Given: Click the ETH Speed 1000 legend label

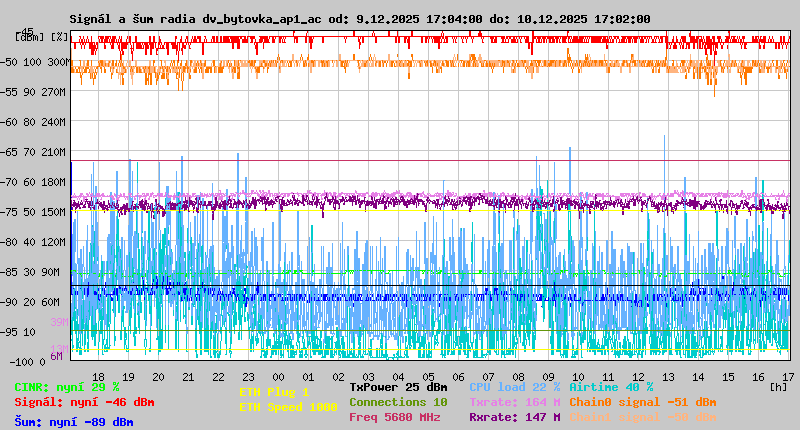Looking at the screenshot, I should pos(288,408).
